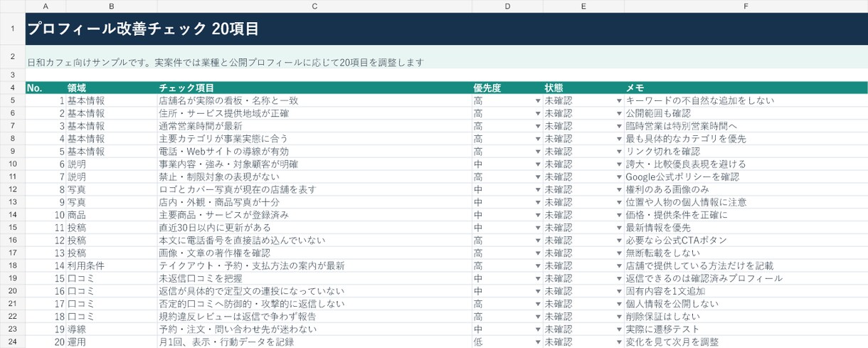Select memo 誇大・比較優良表現を避ける

pyautogui.click(x=746, y=164)
